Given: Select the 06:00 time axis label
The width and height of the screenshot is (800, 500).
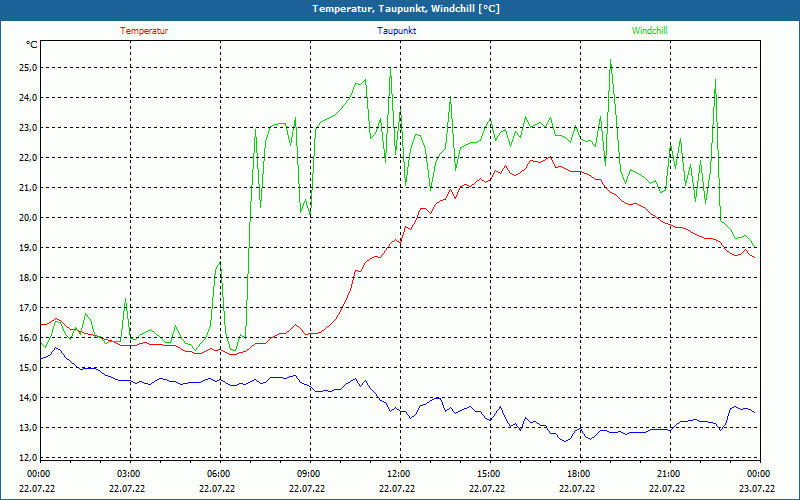Looking at the screenshot, I should pyautogui.click(x=219, y=474).
